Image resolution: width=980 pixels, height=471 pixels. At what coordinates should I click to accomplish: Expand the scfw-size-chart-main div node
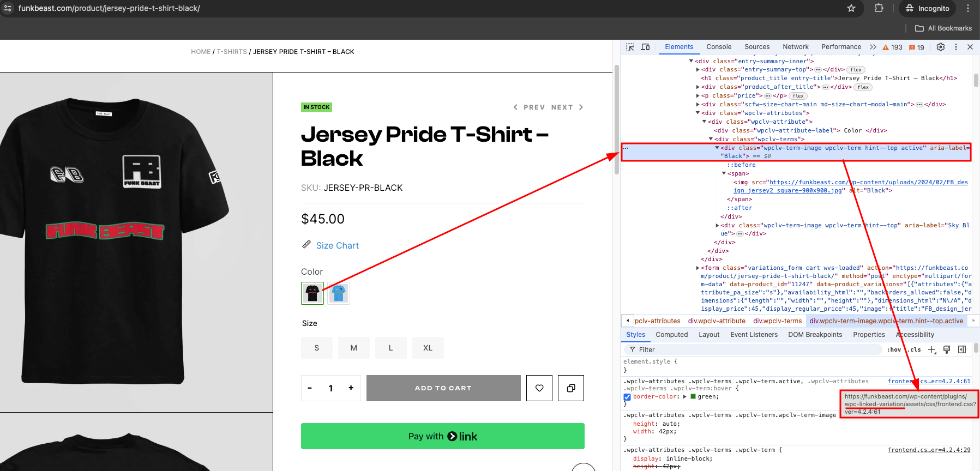(698, 105)
